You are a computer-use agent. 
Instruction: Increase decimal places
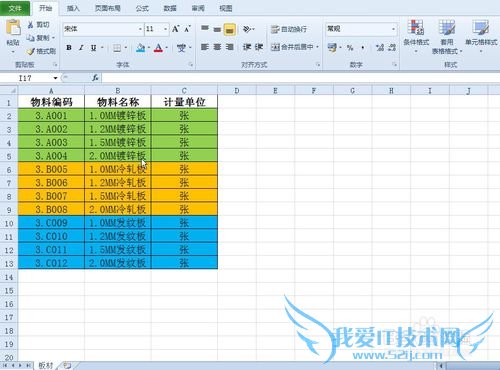click(x=380, y=47)
